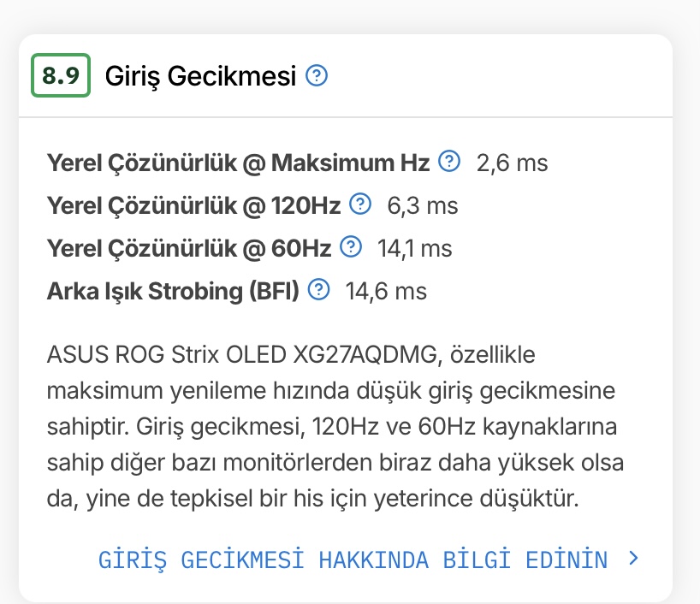This screenshot has height=604, width=700.
Task: Open help for Yerel Çözünürlük @ Maksimum Hz
Action: point(449,161)
